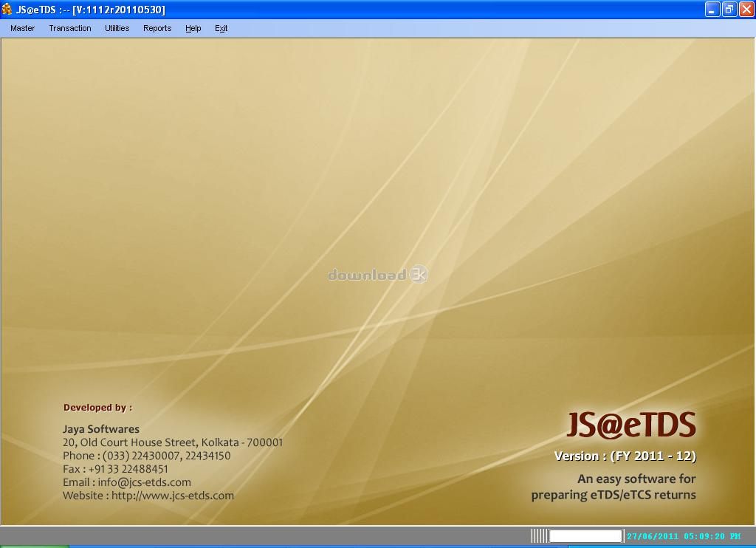This screenshot has height=548, width=756.
Task: Open the Help menu
Action: point(193,29)
